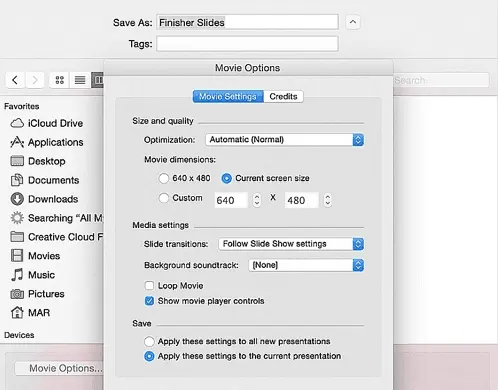
Task: Open the Pictures folder in the sidebar
Action: [x=37, y=294]
